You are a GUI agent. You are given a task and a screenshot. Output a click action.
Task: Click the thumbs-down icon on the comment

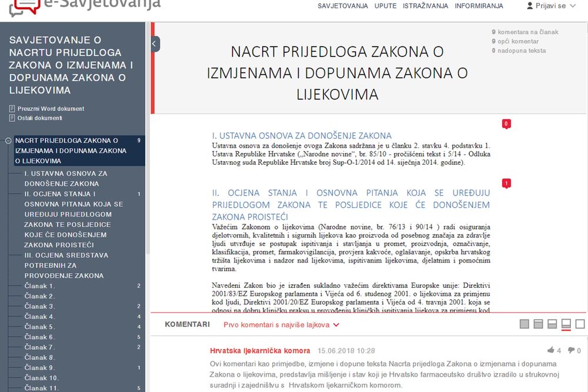point(570,350)
